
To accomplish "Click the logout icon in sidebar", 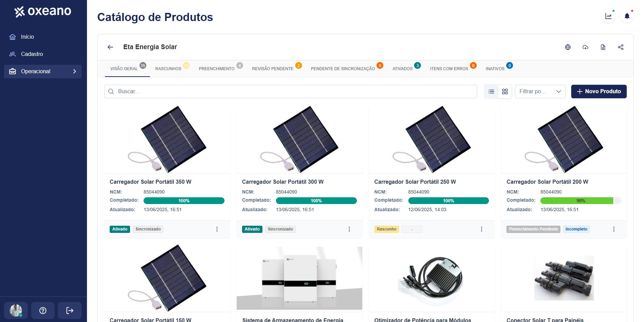I will pyautogui.click(x=70, y=310).
